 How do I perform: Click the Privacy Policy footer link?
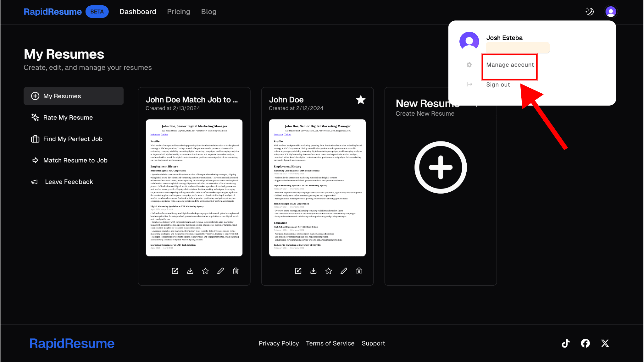[x=279, y=343]
